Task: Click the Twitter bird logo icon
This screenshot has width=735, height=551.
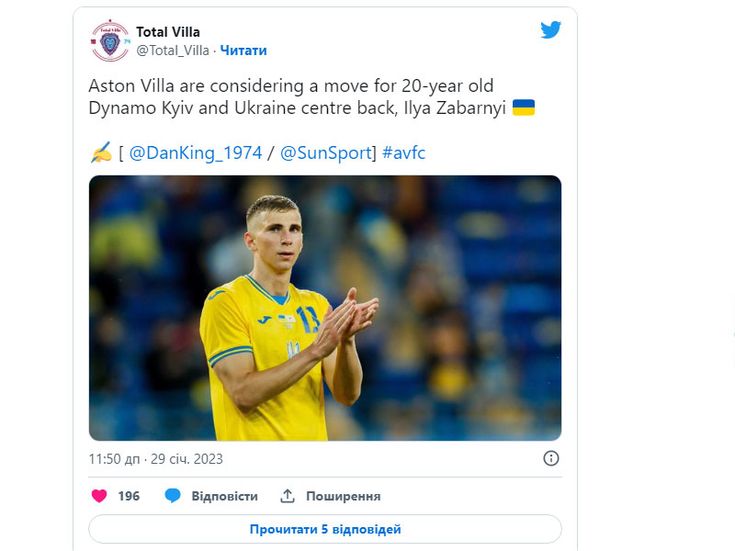Action: [x=550, y=30]
